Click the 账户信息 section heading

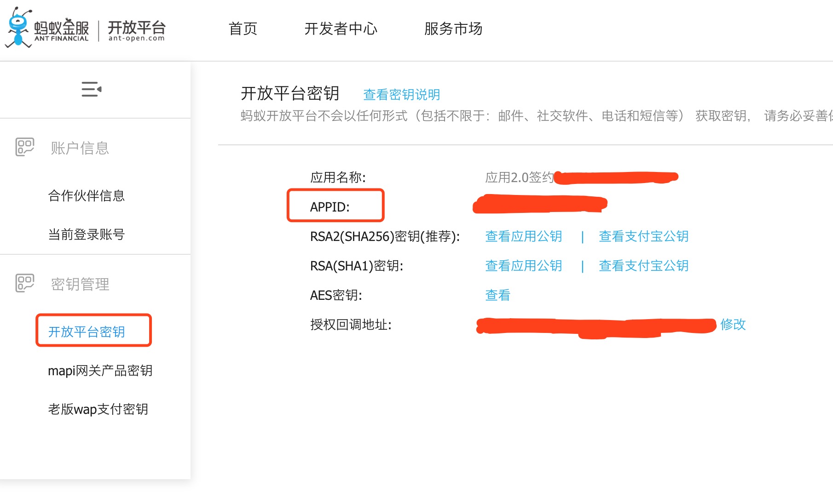tap(80, 148)
